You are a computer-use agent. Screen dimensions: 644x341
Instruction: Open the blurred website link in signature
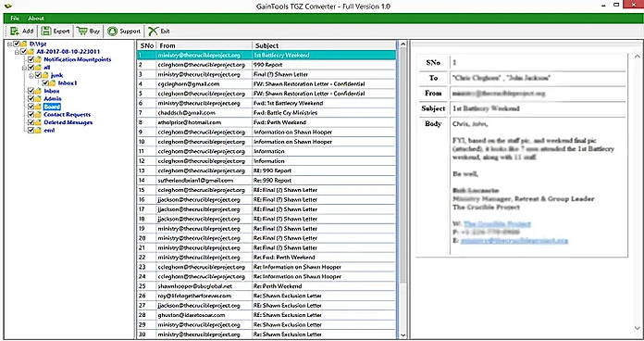click(x=497, y=223)
